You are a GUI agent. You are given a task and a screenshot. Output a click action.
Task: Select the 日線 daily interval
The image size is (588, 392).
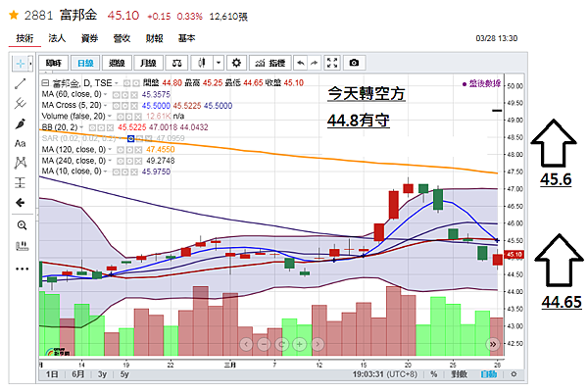click(x=85, y=63)
